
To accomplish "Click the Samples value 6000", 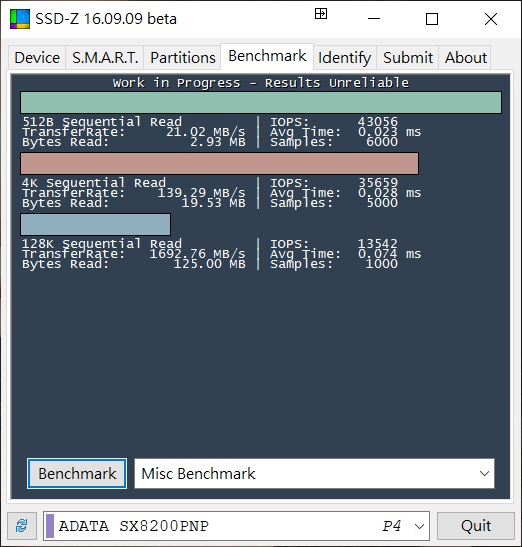I will (382, 142).
